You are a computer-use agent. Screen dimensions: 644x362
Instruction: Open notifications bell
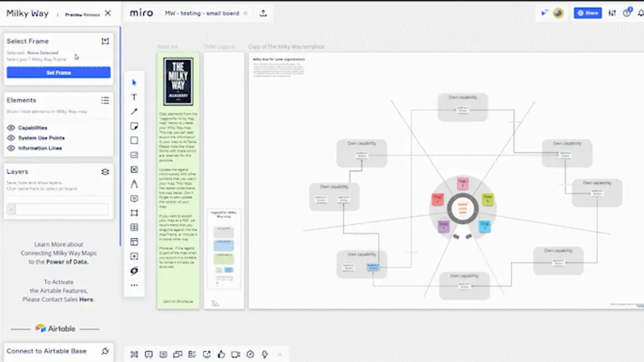pos(641,13)
